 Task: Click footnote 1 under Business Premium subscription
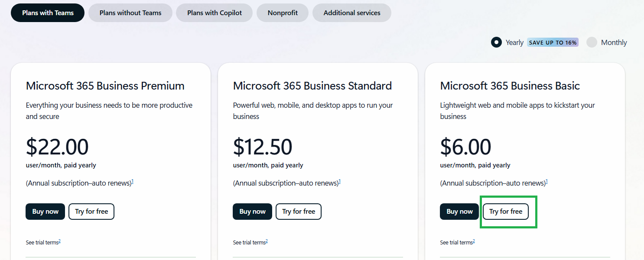132,182
